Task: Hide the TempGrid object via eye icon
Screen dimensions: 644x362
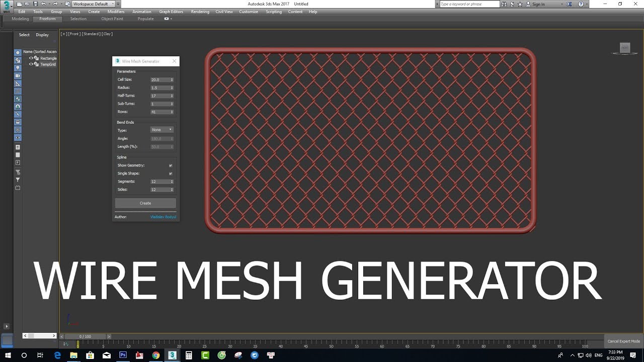Action: (31, 64)
